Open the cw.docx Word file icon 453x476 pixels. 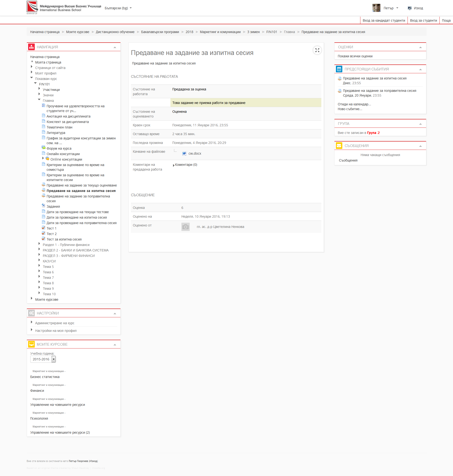pyautogui.click(x=184, y=154)
